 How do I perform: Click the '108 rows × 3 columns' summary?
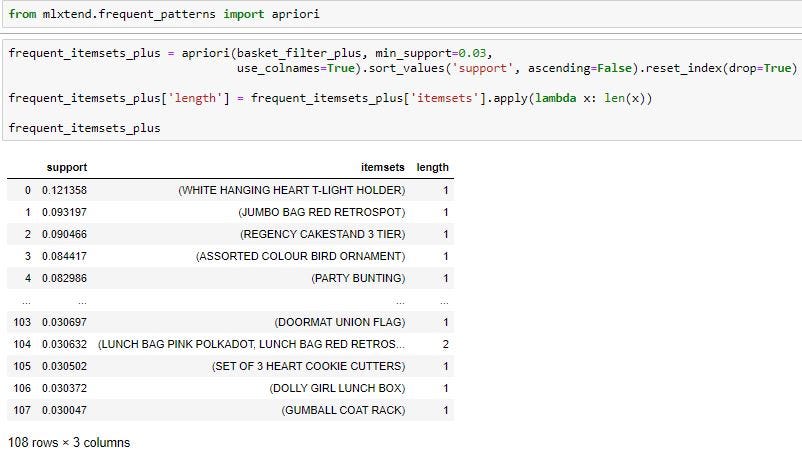pos(69,442)
